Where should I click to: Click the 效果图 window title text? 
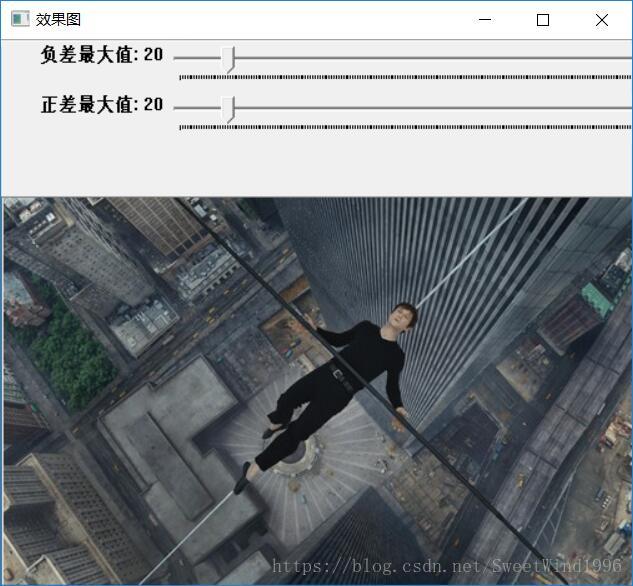point(58,19)
